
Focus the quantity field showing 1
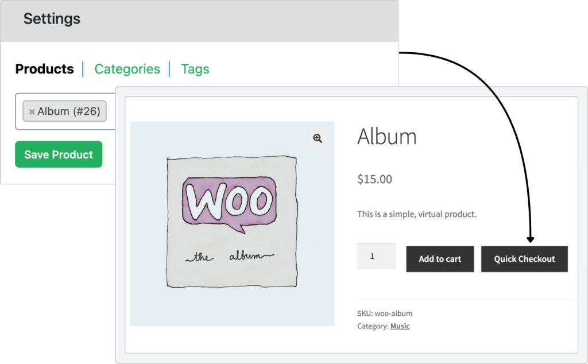376,257
